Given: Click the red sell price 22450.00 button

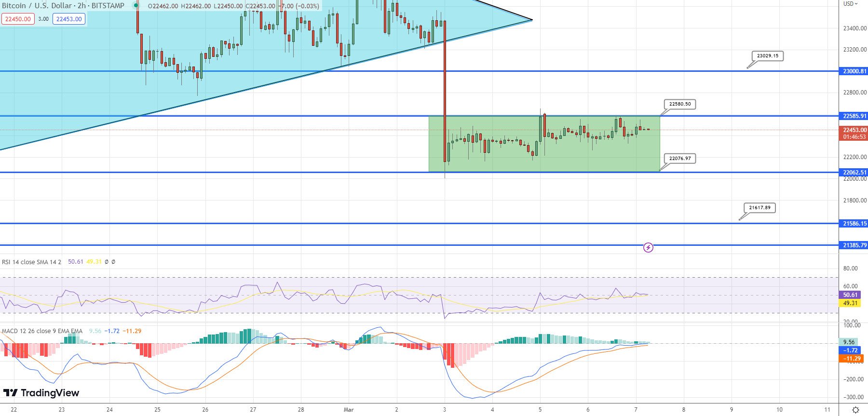Looking at the screenshot, I should [x=18, y=19].
